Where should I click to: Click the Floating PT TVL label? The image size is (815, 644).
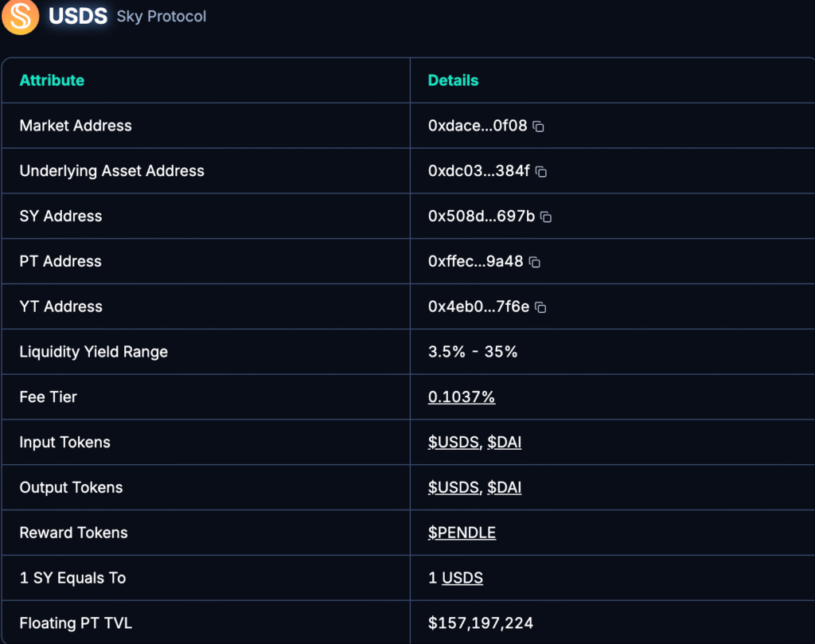click(76, 623)
